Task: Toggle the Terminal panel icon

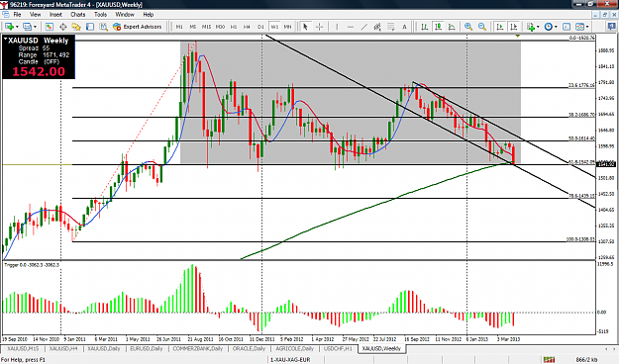Action: [x=90, y=27]
